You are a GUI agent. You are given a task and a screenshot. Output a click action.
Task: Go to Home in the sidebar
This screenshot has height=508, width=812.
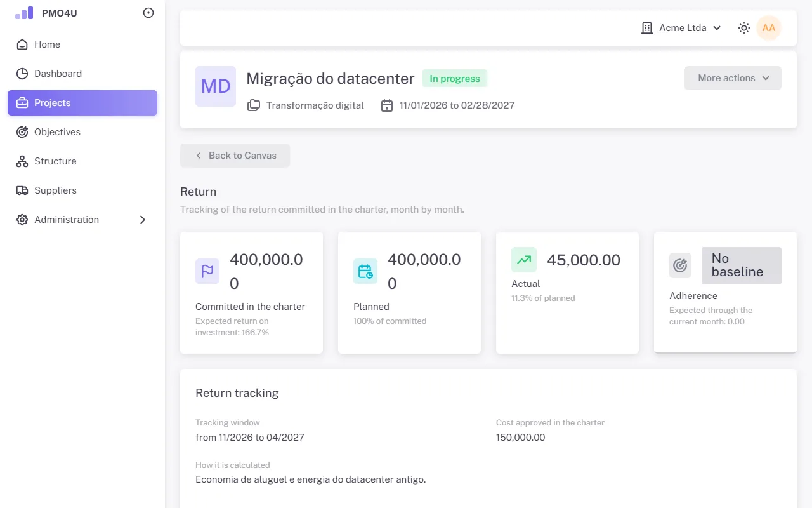pyautogui.click(x=82, y=44)
